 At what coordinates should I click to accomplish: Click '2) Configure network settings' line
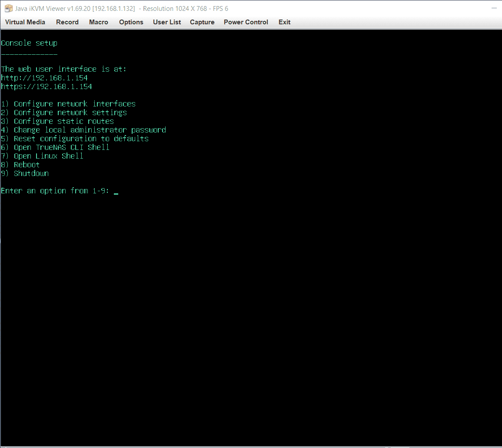(x=64, y=113)
